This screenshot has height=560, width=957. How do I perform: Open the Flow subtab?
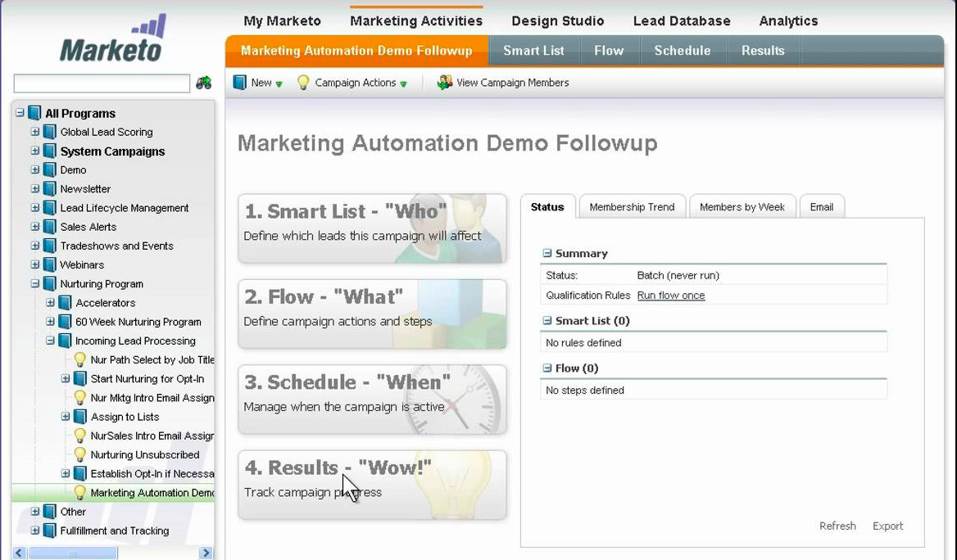point(609,51)
